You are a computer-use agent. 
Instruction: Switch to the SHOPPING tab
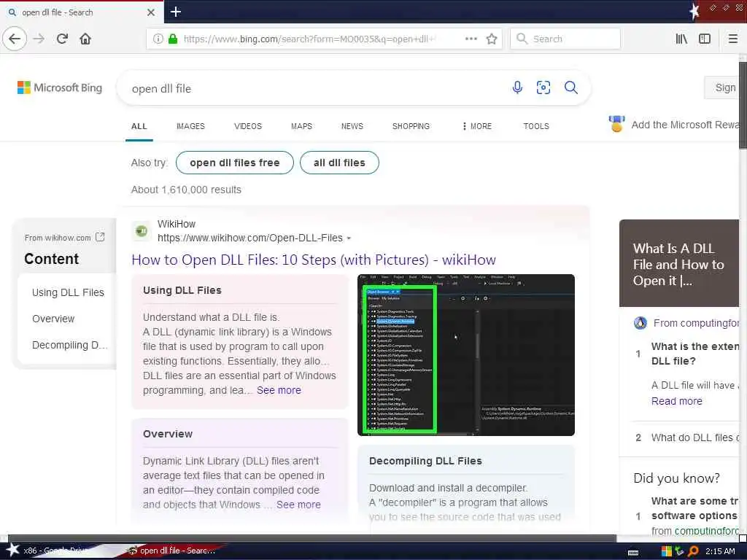click(411, 126)
